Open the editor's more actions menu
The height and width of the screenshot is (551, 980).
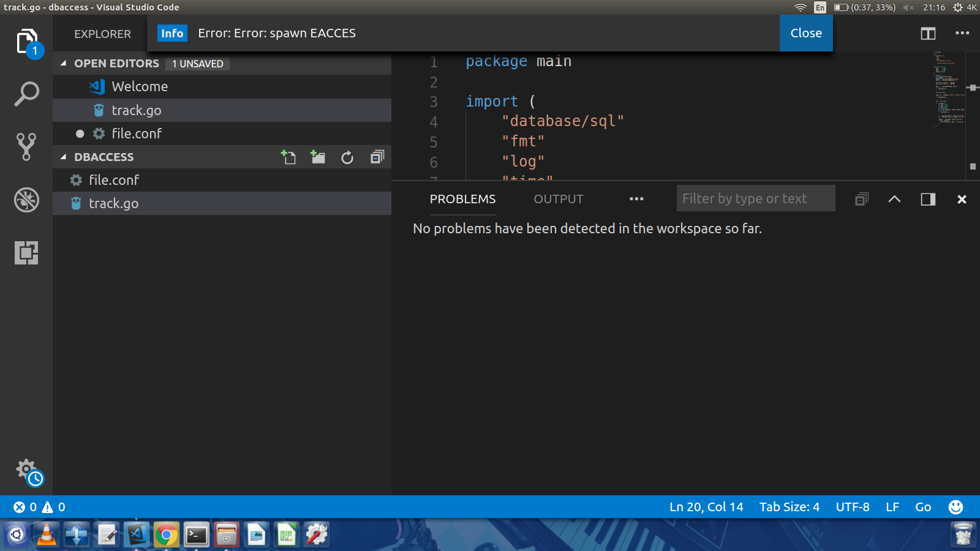pyautogui.click(x=962, y=34)
